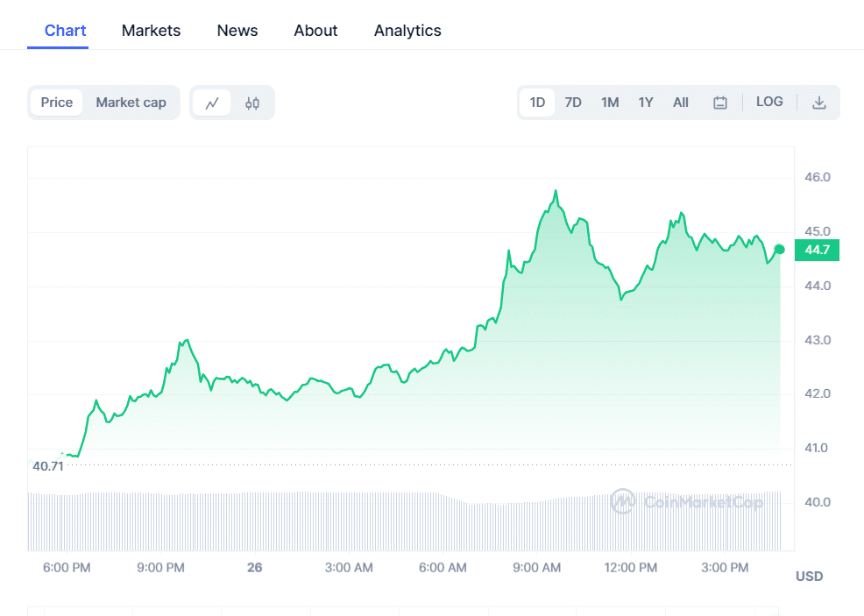Screen dimensions: 864x616
Task: Choose the 7D time range
Action: 573,103
